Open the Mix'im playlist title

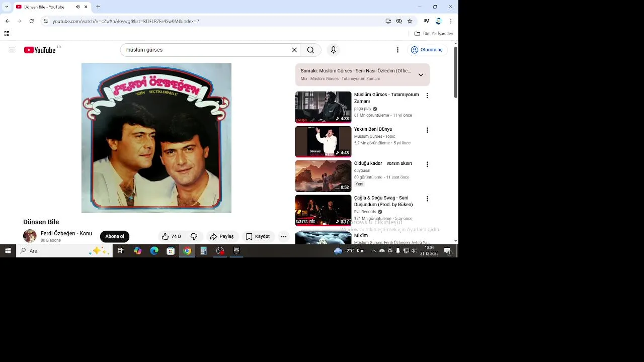click(361, 235)
